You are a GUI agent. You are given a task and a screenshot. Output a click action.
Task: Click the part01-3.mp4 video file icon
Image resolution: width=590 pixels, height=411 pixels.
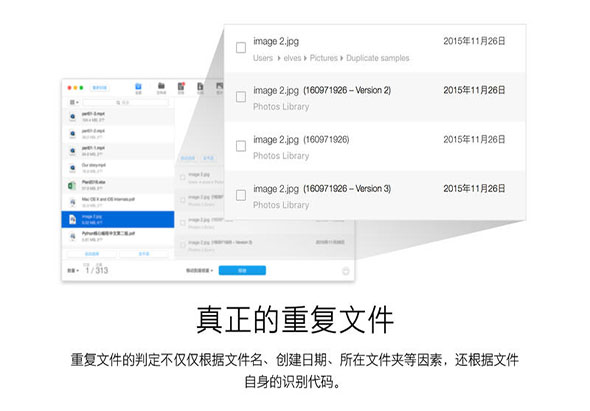72,117
